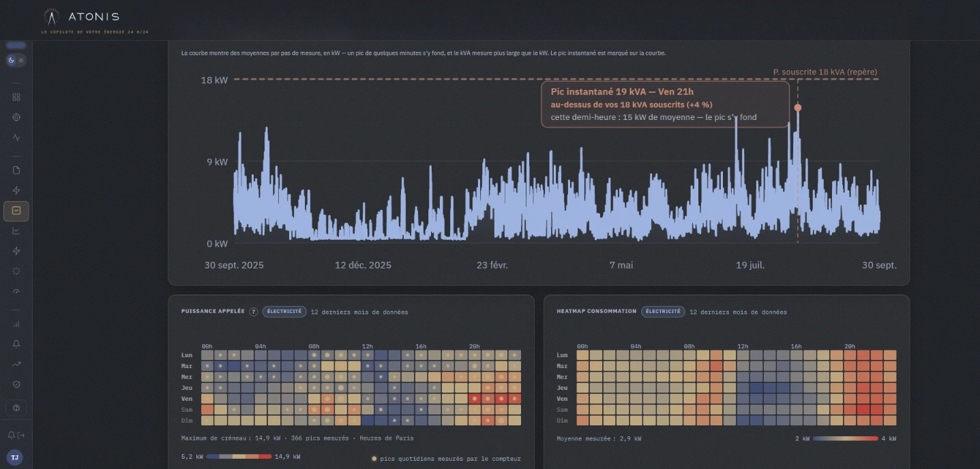Click Électricité badge in Heatmap consommation card

point(663,312)
